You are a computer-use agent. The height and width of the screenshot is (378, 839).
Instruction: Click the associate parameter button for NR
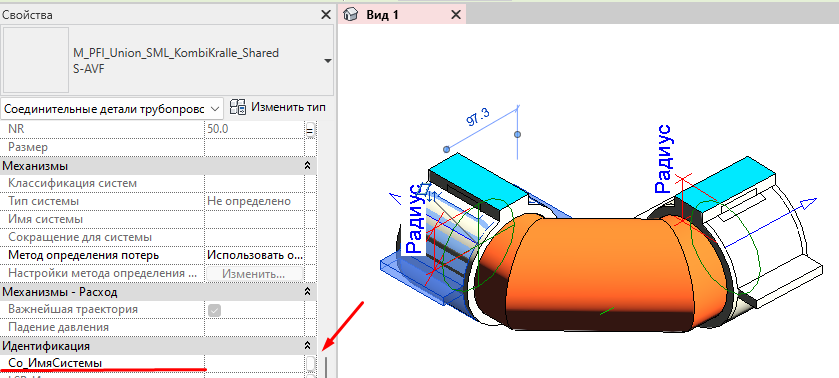click(310, 130)
